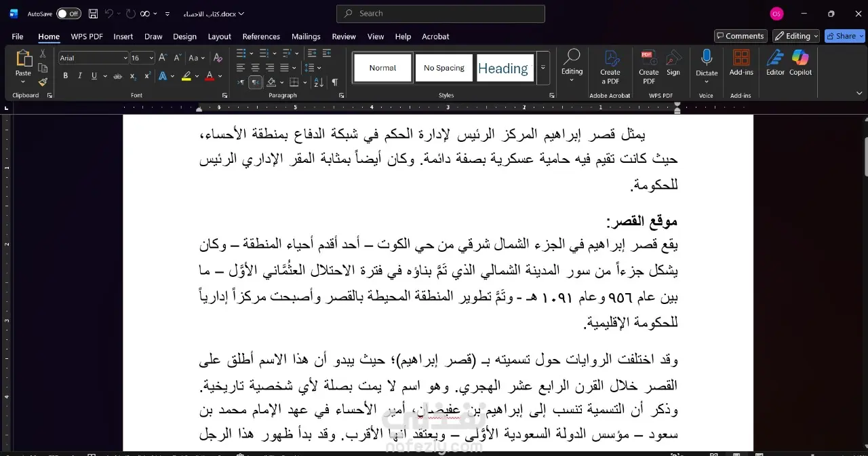Save document with floppy disk icon

pyautogui.click(x=93, y=14)
